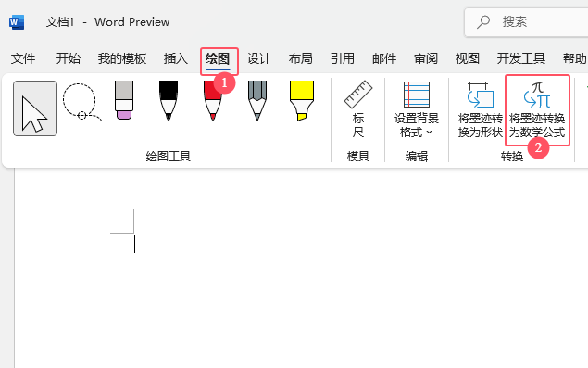Switch to the 邮件 tab
The width and height of the screenshot is (588, 368).
(x=384, y=58)
